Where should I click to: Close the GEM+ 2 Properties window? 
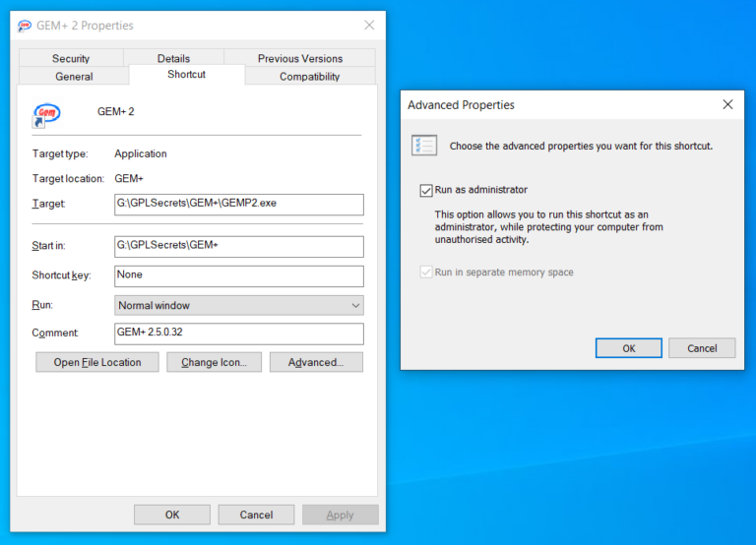[x=369, y=25]
